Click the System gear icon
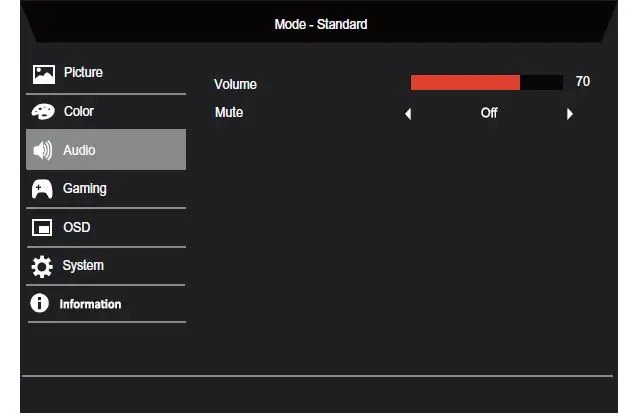Viewport: 635px width, 420px height. 42,266
